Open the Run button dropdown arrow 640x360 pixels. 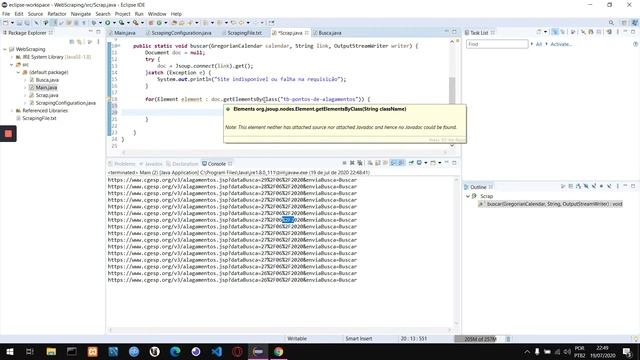pyautogui.click(x=114, y=23)
